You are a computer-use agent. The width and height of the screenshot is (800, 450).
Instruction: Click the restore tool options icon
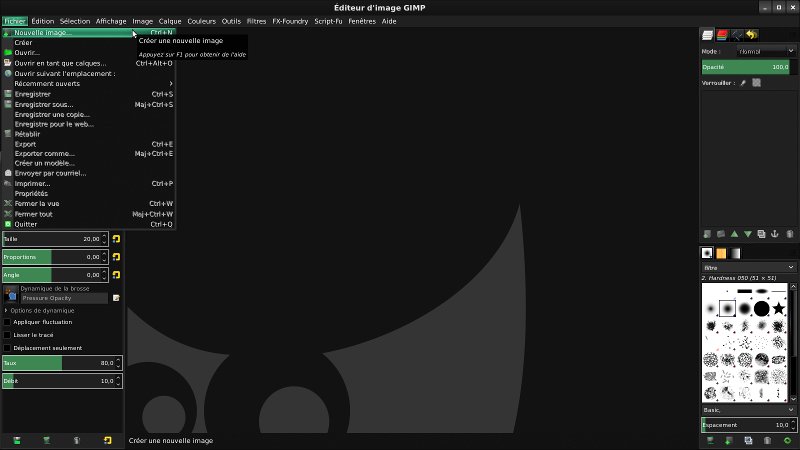click(46, 440)
